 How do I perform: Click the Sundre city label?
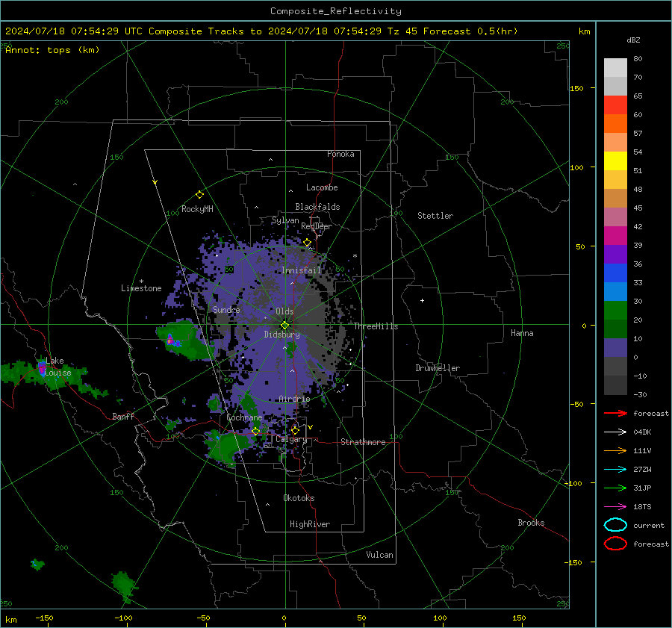pyautogui.click(x=226, y=309)
